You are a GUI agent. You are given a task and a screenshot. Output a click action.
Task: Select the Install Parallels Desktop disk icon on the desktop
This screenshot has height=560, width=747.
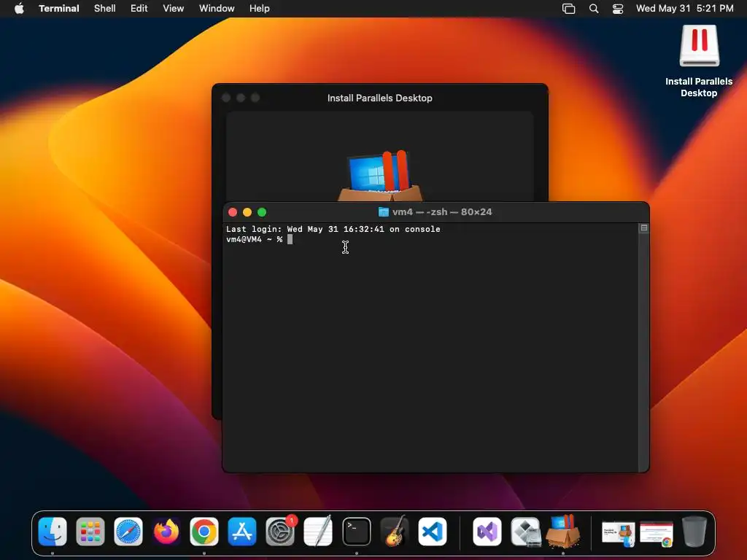point(699,46)
